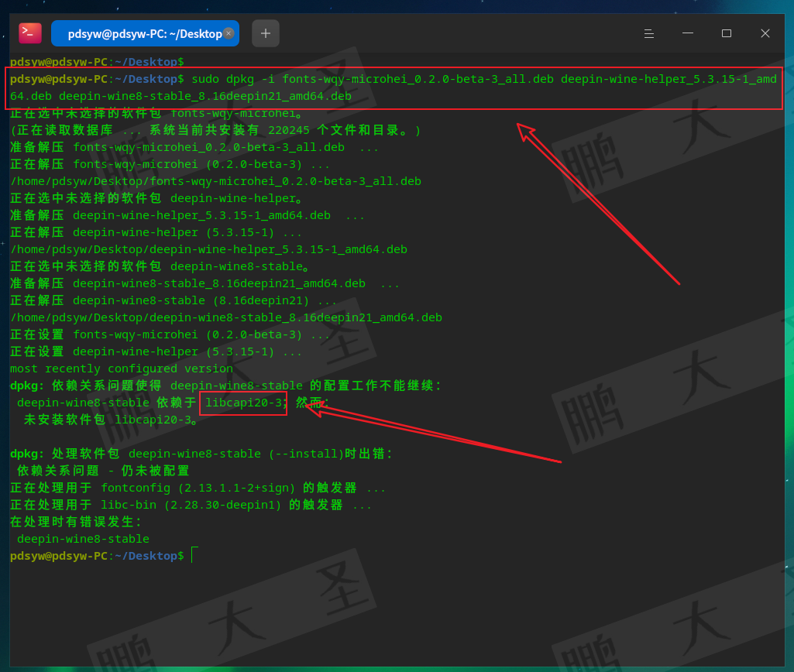Maximize the terminal window

point(727,33)
